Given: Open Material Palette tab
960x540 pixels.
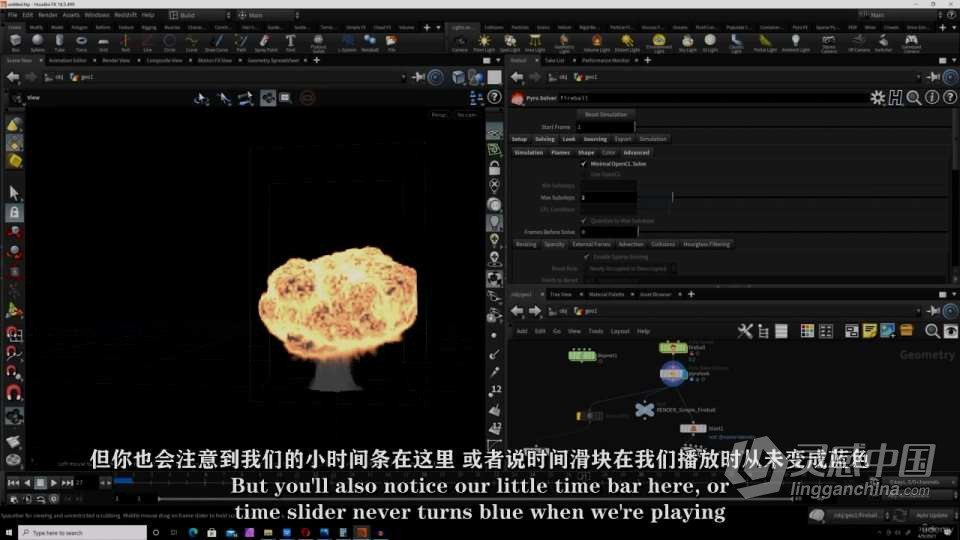Looking at the screenshot, I should coord(606,294).
